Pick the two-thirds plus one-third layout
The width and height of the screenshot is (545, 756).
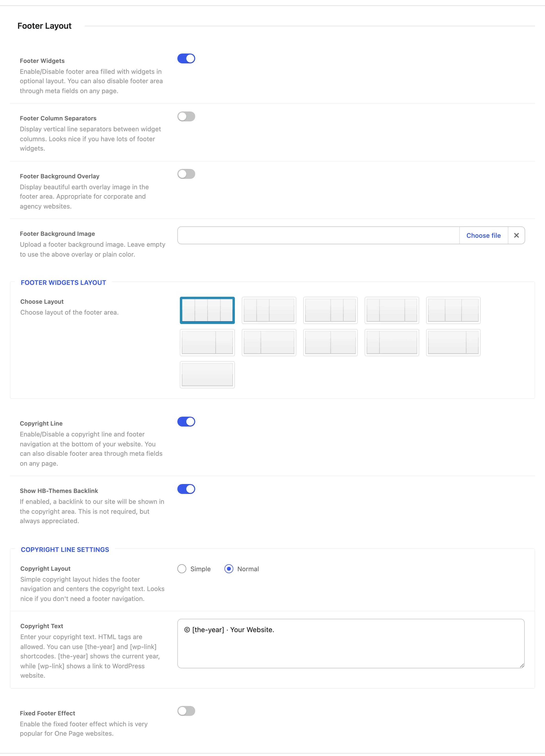(207, 343)
